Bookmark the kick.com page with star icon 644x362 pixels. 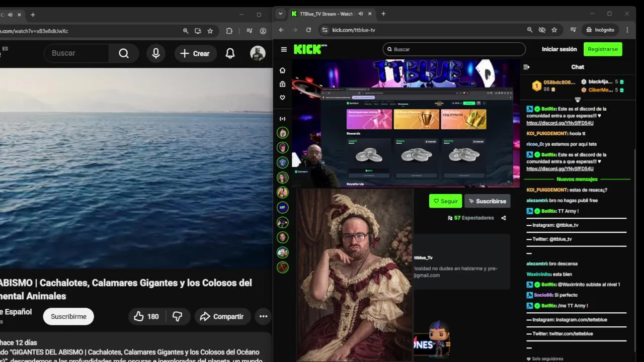coord(554,30)
